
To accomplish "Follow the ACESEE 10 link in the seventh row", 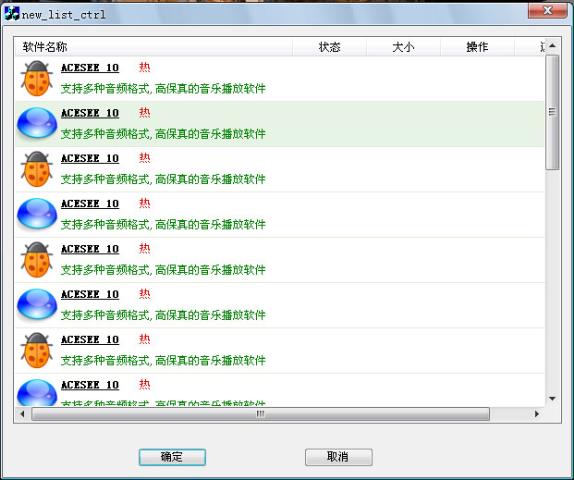I will click(90, 340).
